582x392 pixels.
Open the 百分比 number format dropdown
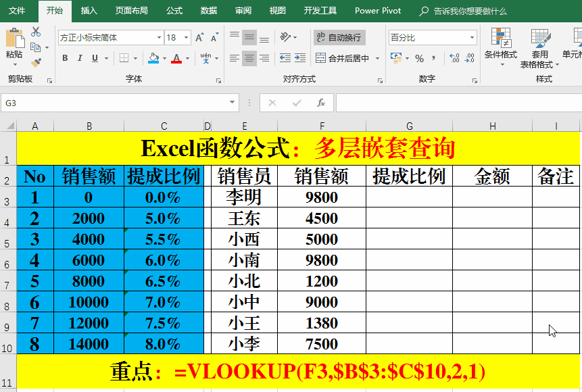click(472, 37)
